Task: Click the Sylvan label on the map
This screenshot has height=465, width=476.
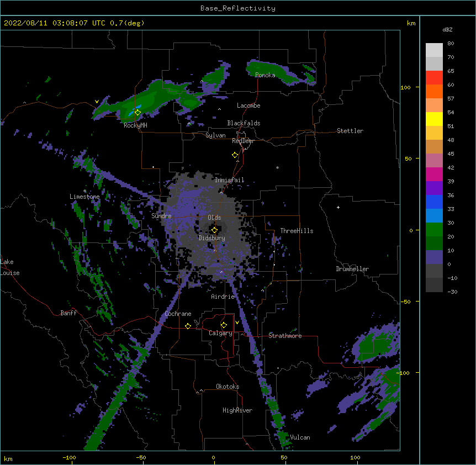Action: (215, 135)
